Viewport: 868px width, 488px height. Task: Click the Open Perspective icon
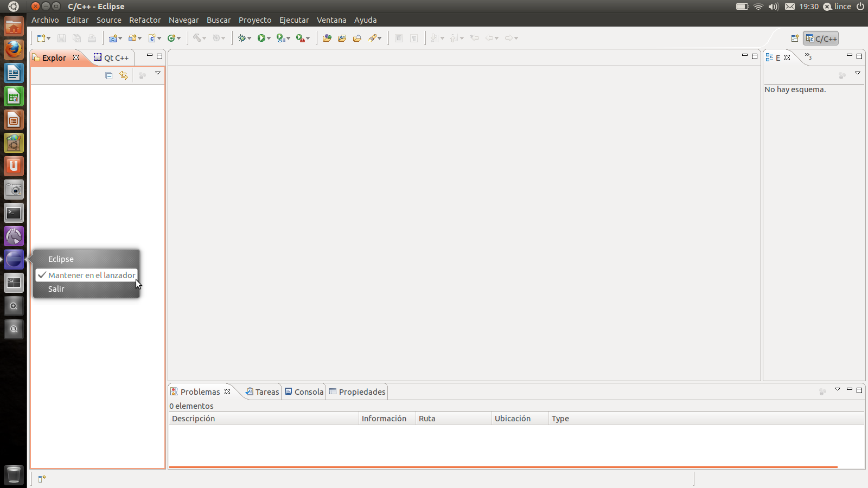[x=795, y=38]
